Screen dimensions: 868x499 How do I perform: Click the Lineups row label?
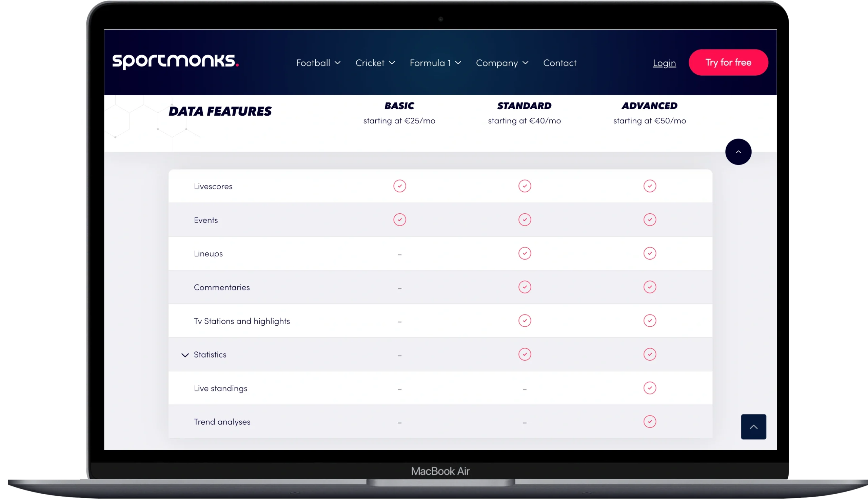pyautogui.click(x=208, y=254)
